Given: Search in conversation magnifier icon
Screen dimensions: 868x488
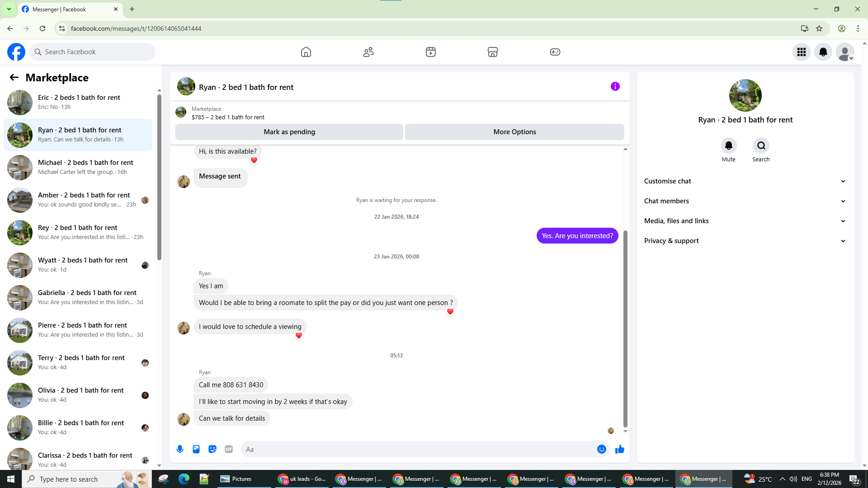Looking at the screenshot, I should [x=761, y=145].
